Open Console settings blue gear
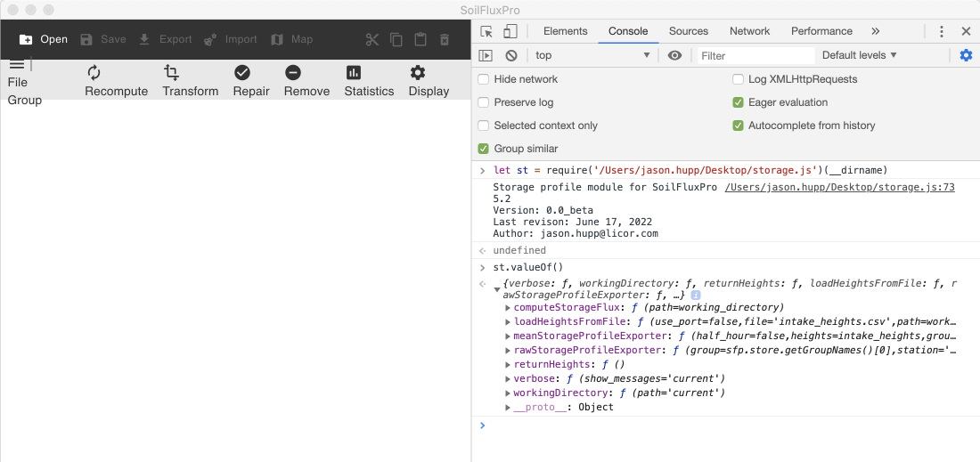This screenshot has width=980, height=462. coord(967,55)
